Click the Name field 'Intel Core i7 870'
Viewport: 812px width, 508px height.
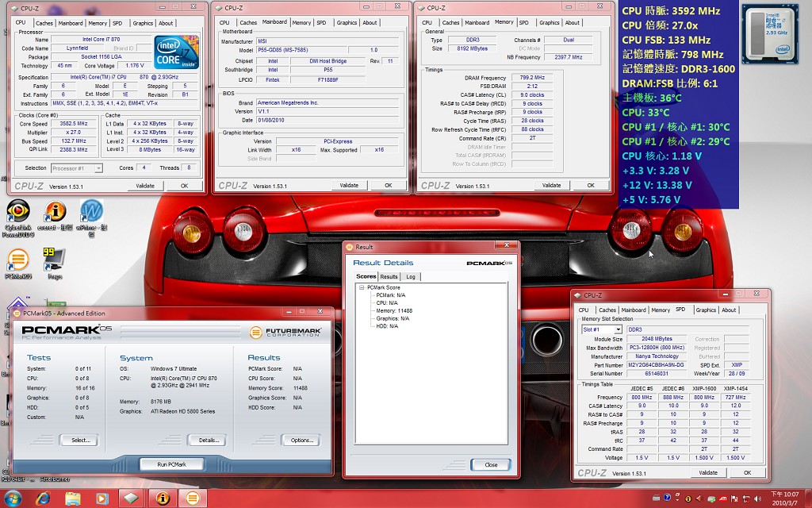[x=101, y=40]
